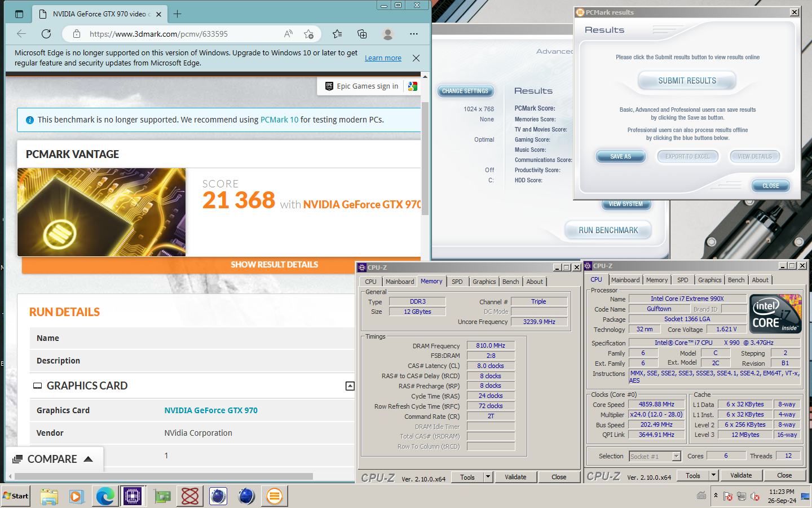Click the Save As button
Viewport: 812px width, 508px height.
pyautogui.click(x=620, y=156)
